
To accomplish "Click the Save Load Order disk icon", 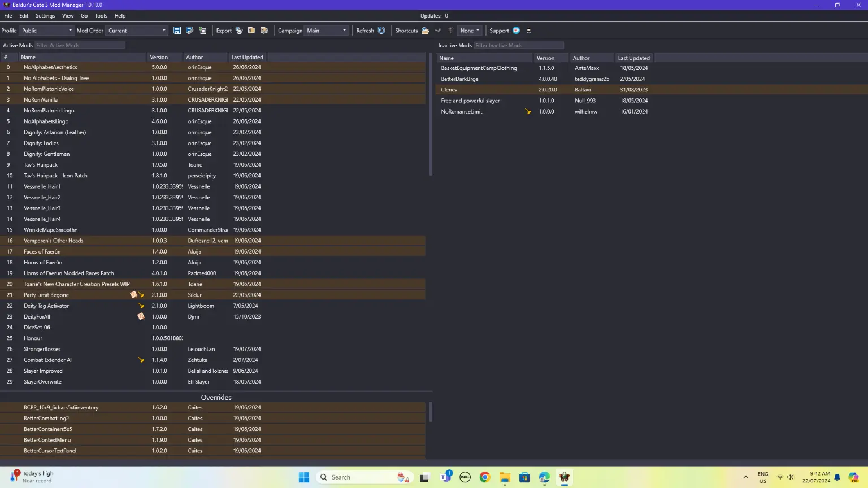I will [177, 30].
